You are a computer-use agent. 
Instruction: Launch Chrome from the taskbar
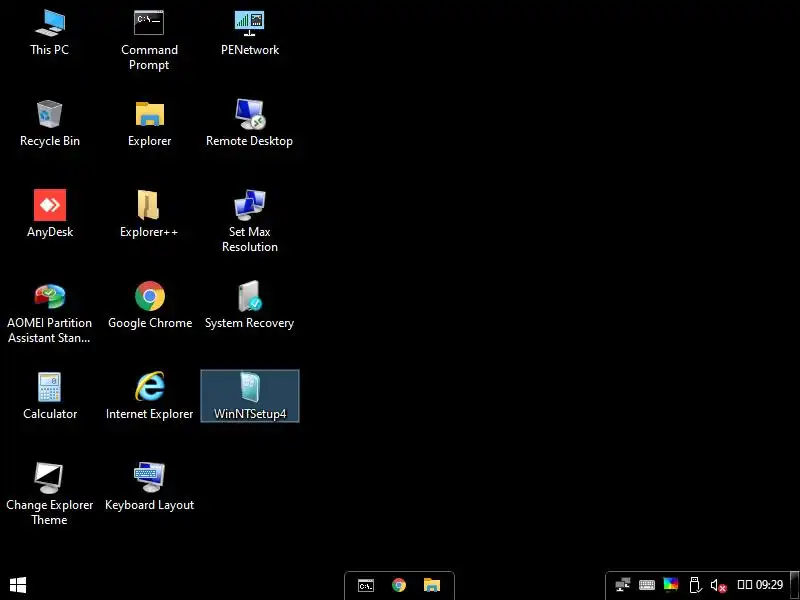[x=399, y=585]
